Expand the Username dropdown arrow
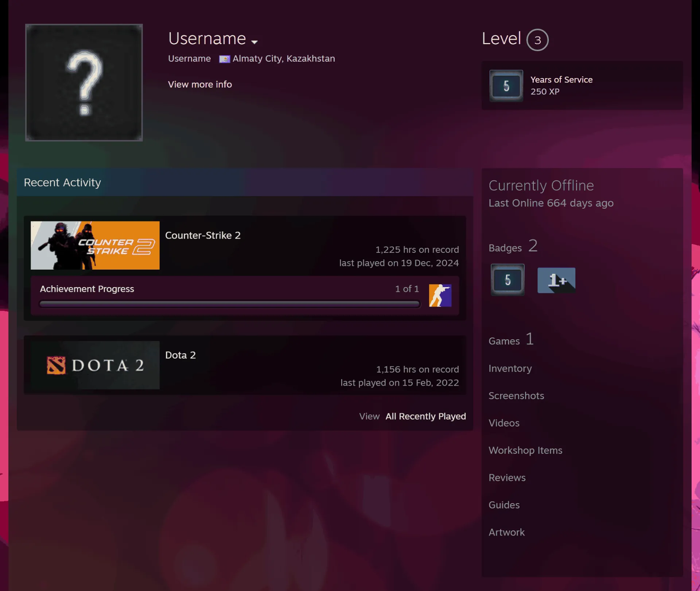This screenshot has height=591, width=700. tap(254, 42)
